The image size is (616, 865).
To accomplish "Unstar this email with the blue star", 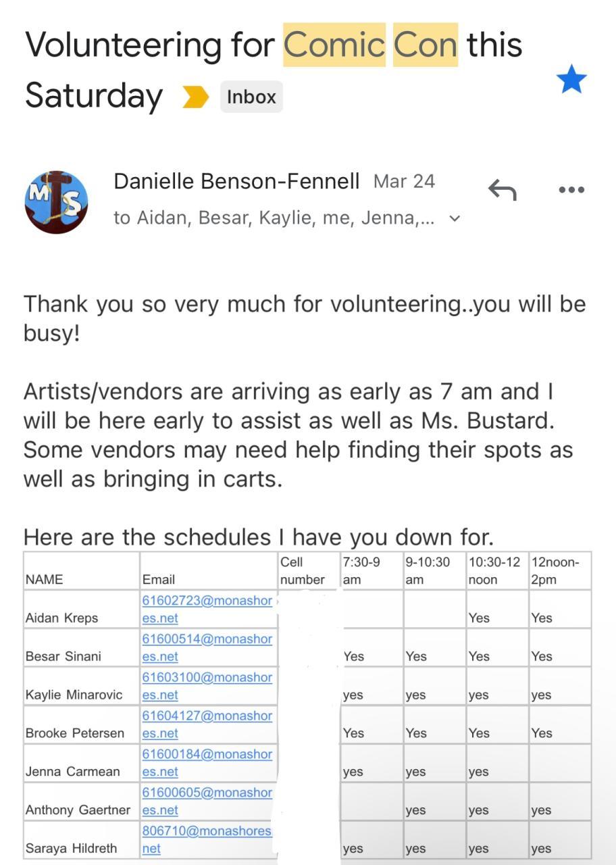I will pos(571,80).
